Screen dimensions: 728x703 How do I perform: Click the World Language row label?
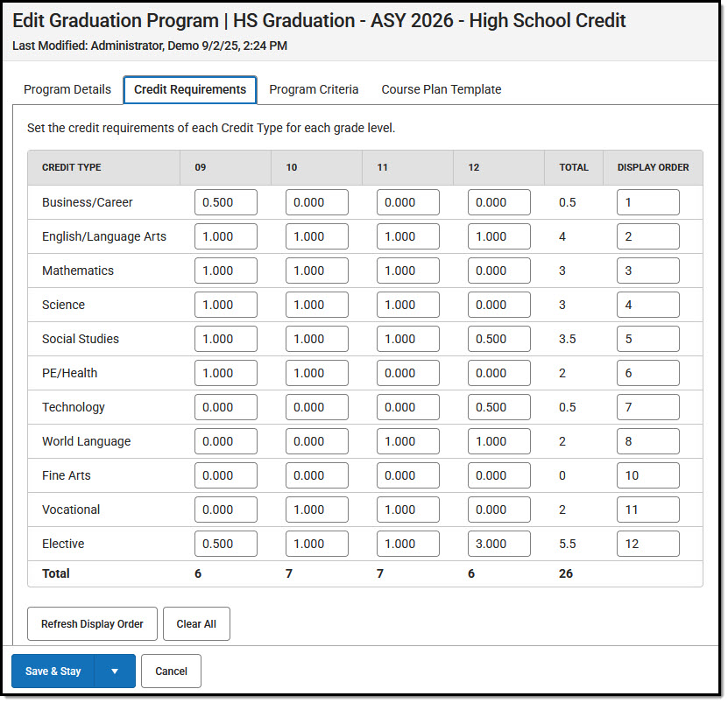87,441
